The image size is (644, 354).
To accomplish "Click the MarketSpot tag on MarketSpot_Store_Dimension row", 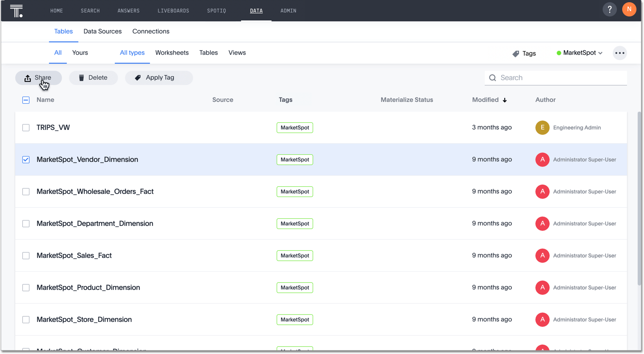I will (294, 320).
